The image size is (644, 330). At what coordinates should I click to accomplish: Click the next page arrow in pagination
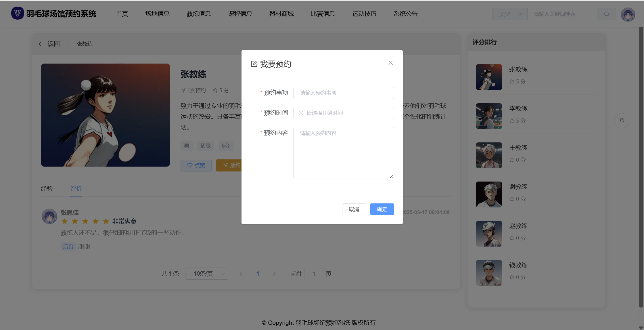(x=274, y=274)
